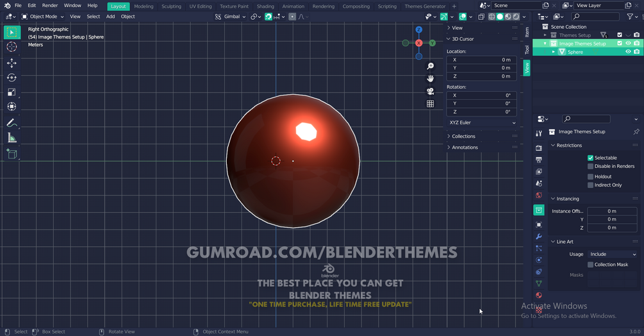Select the Cursor tool
644x336 pixels.
coord(12,47)
